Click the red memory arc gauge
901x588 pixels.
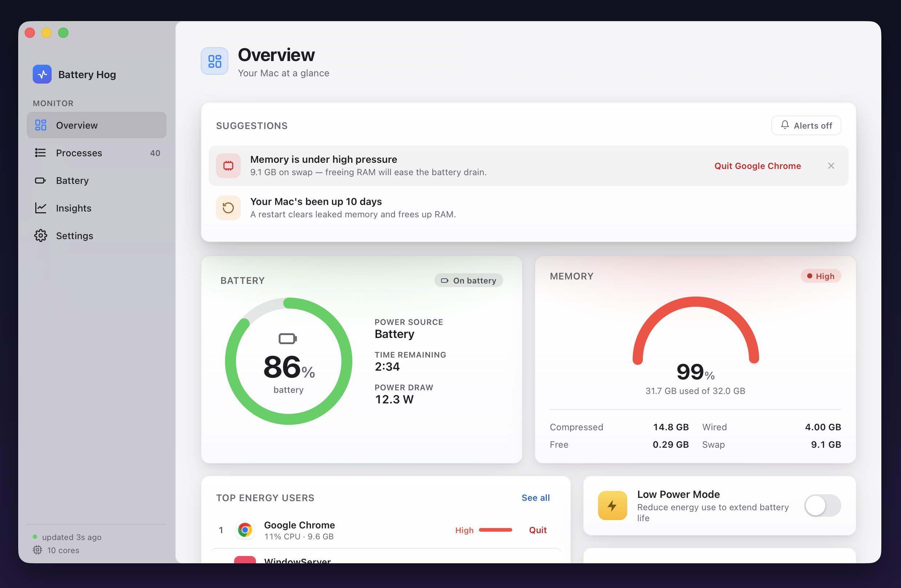696,330
